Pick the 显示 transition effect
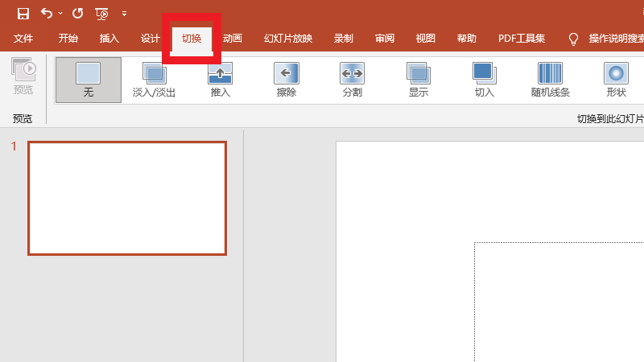Image resolution: width=644 pixels, height=362 pixels. [x=418, y=80]
